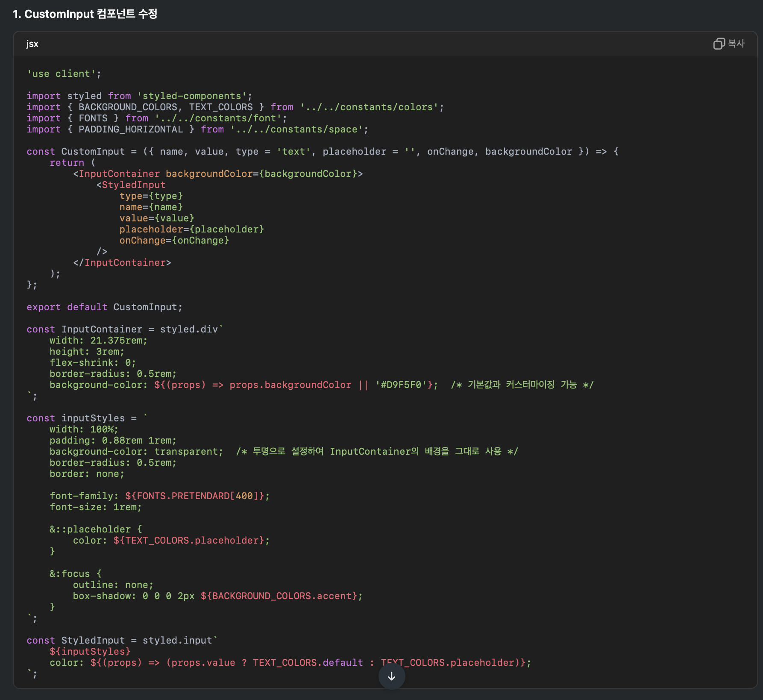Screen dimensions: 763x700
Task: Click the jsx language label
Action: pyautogui.click(x=32, y=44)
